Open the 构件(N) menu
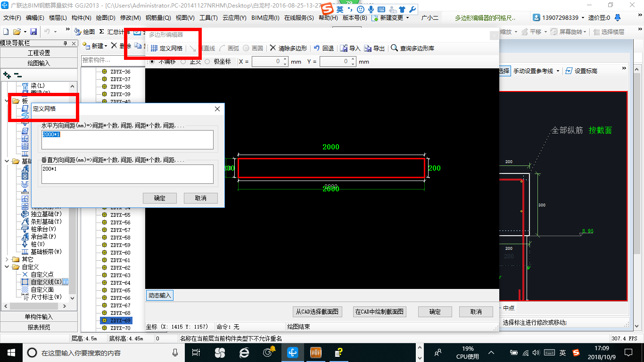Image resolution: width=644 pixels, height=362 pixels. click(82, 18)
